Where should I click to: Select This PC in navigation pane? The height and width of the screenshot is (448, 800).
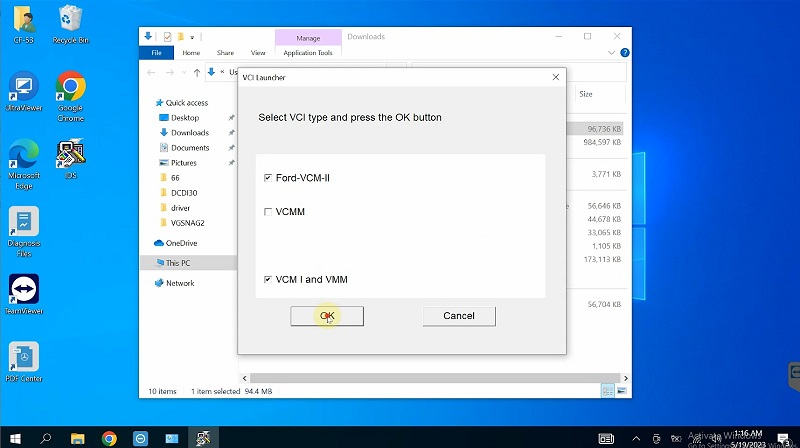[x=177, y=263]
